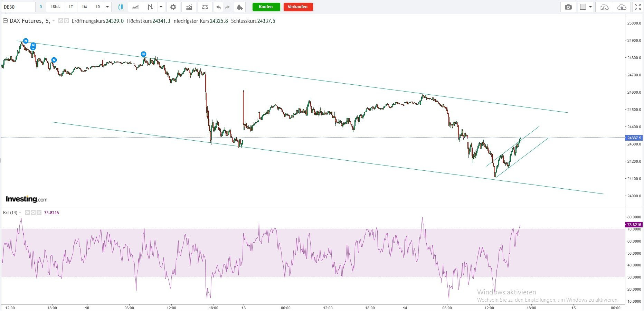
Task: Select candlestick chart type
Action: pos(121,7)
